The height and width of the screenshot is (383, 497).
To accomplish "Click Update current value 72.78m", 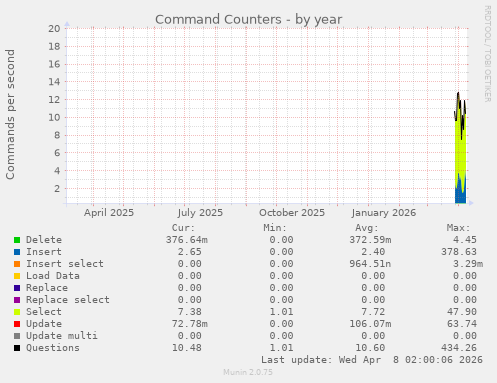I will [x=190, y=324].
